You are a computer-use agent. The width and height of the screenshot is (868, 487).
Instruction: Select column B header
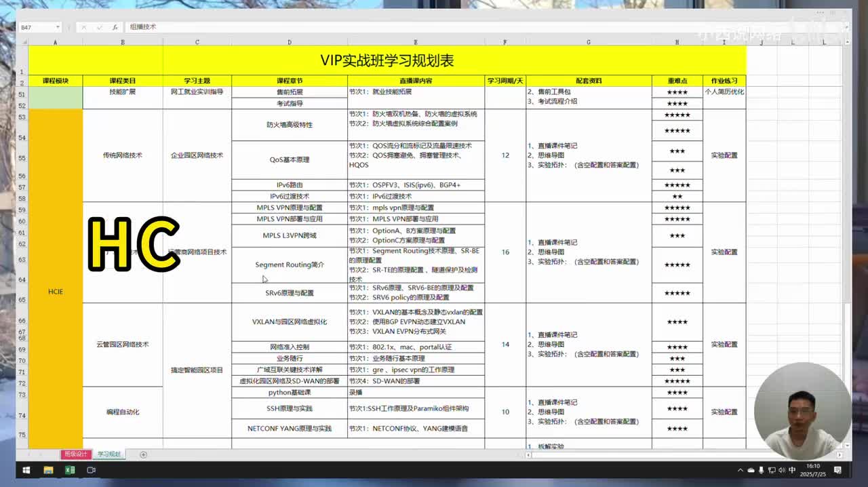coord(123,42)
